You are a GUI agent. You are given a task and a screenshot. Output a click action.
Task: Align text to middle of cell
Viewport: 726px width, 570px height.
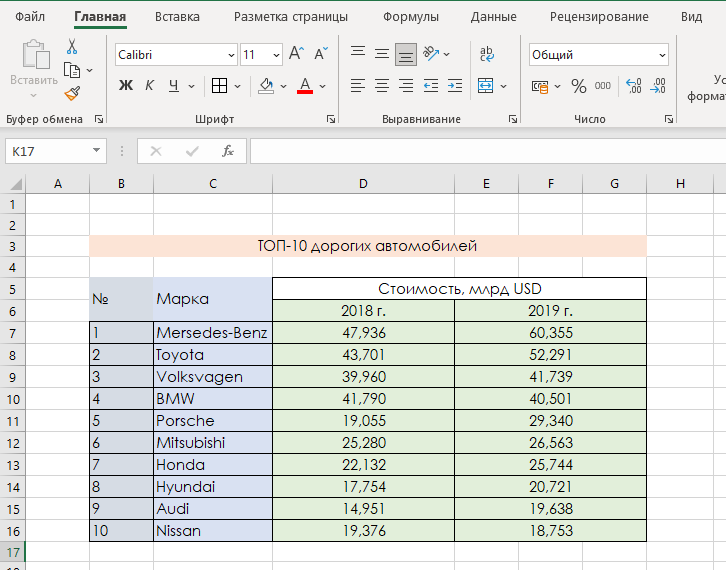click(382, 54)
